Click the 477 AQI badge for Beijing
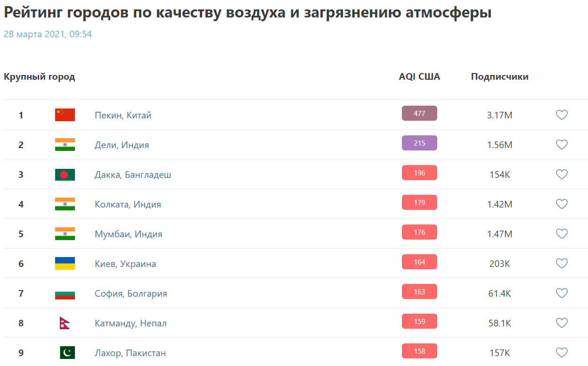This screenshot has height=366, width=588. [x=419, y=113]
